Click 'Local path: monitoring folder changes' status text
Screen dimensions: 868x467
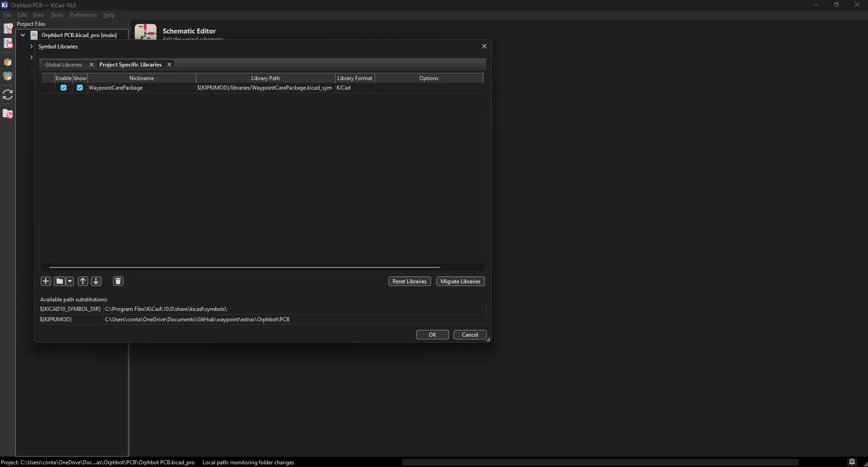tap(248, 462)
